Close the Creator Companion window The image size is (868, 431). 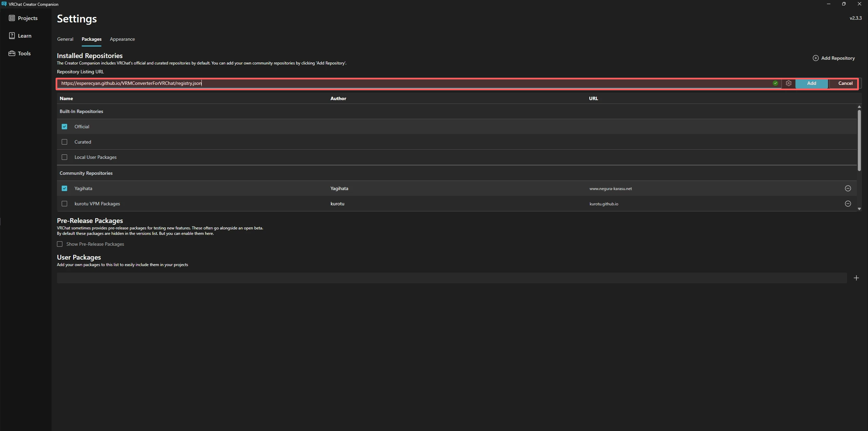860,4
